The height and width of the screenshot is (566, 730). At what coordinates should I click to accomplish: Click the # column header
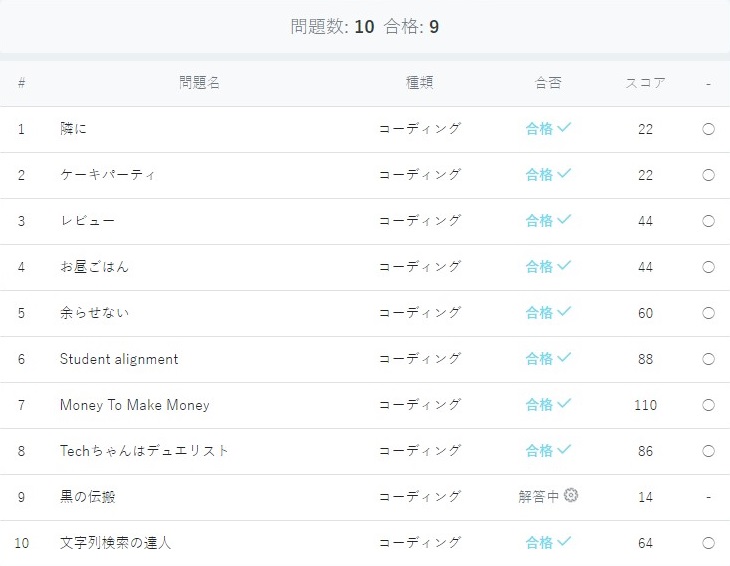(21, 83)
